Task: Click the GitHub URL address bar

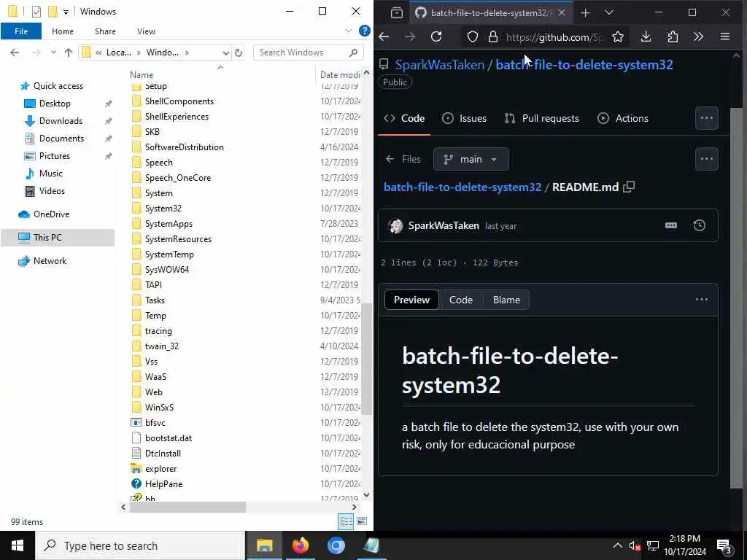Action: (x=554, y=37)
